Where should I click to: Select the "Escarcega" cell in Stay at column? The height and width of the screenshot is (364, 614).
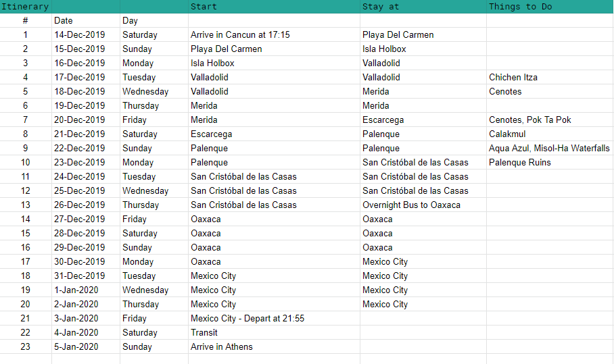(x=383, y=120)
